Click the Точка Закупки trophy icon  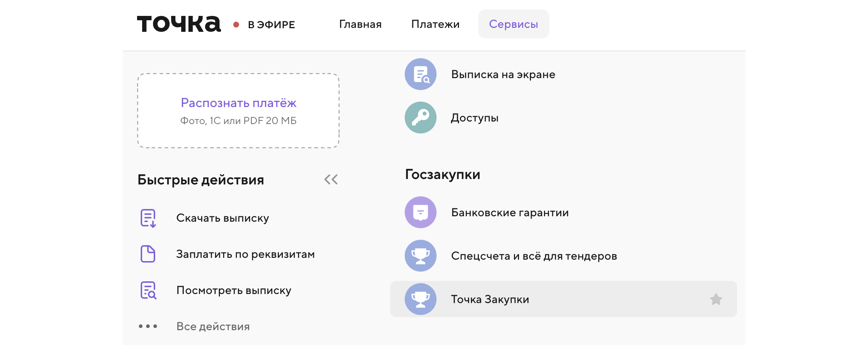420,299
